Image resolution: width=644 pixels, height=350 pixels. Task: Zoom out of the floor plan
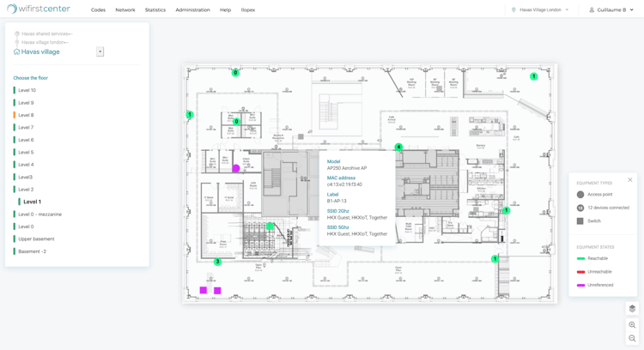pos(632,339)
